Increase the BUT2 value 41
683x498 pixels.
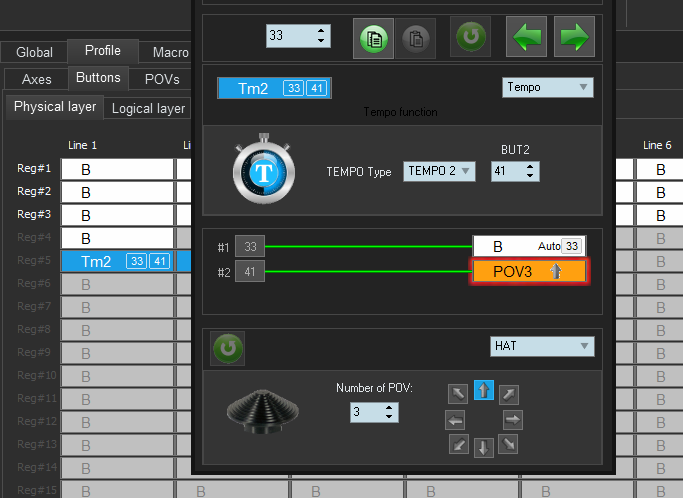[x=530, y=167]
